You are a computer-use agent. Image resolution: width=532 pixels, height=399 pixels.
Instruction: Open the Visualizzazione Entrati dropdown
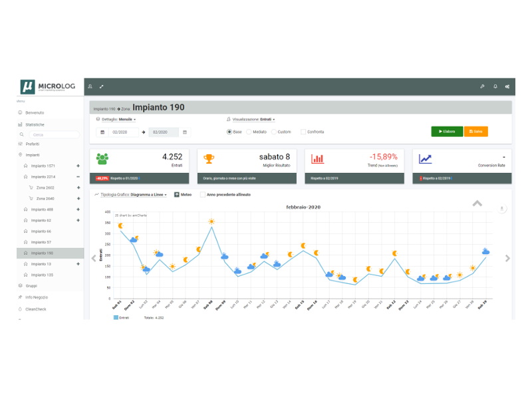(x=254, y=120)
